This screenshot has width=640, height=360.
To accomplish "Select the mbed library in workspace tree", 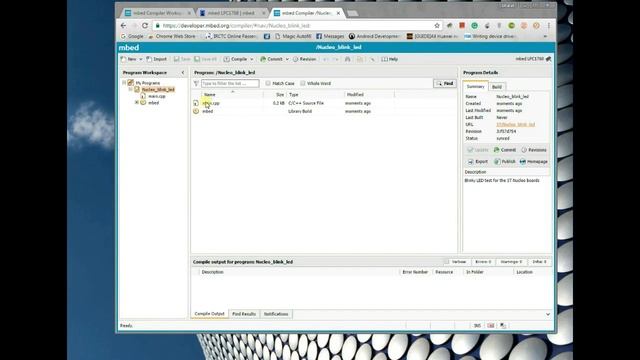I will pyautogui.click(x=153, y=103).
